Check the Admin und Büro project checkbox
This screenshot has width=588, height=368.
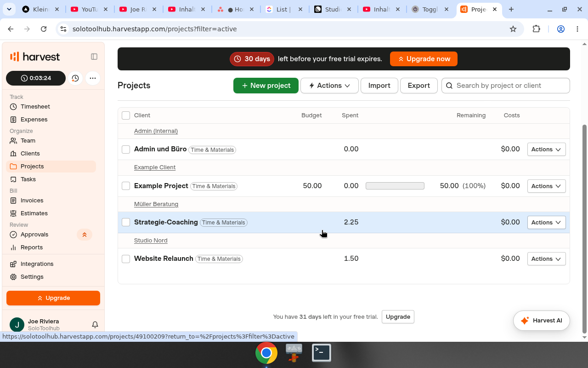point(126,149)
